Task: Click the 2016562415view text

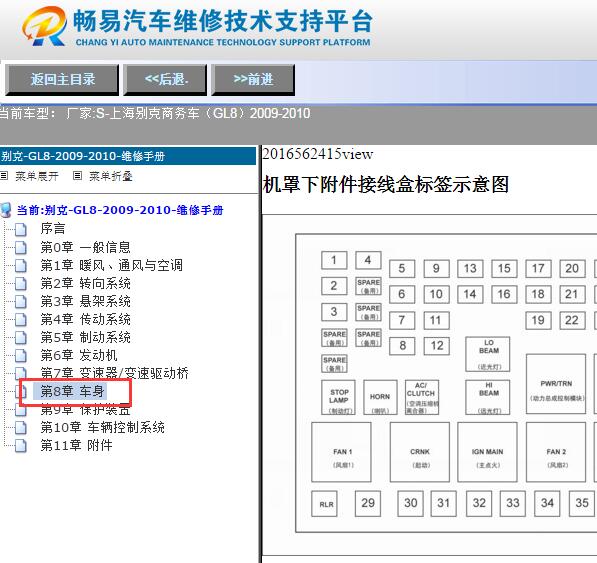Action: [x=318, y=154]
